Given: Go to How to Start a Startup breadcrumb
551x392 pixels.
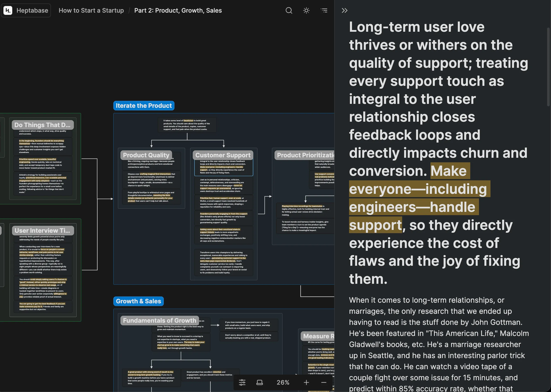Looking at the screenshot, I should (x=91, y=10).
